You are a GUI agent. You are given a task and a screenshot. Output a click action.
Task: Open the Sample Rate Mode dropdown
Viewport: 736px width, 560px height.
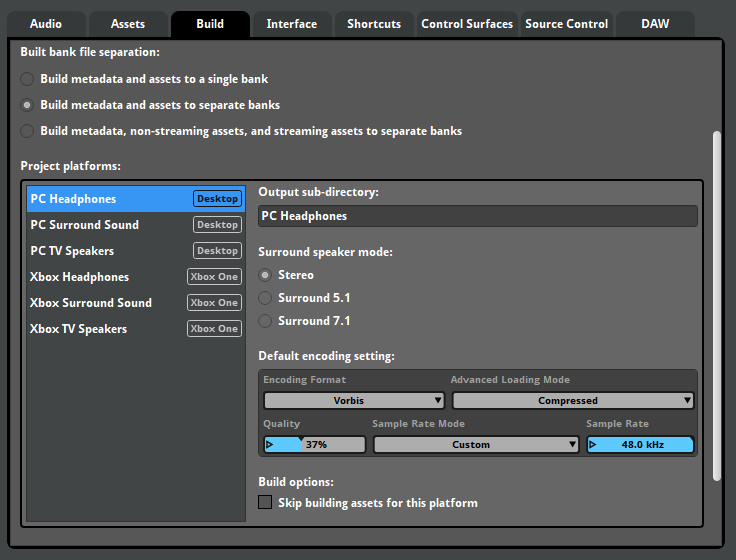pyautogui.click(x=476, y=445)
